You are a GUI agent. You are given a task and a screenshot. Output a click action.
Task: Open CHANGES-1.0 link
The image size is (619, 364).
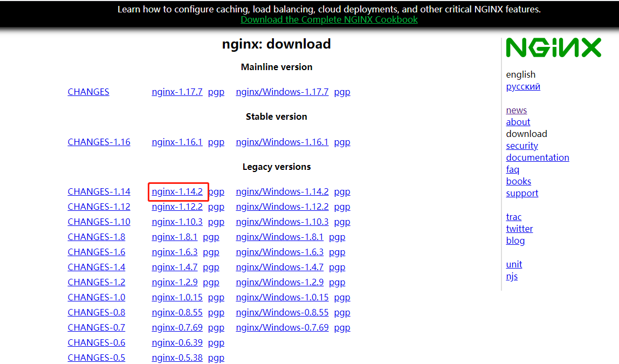click(97, 297)
